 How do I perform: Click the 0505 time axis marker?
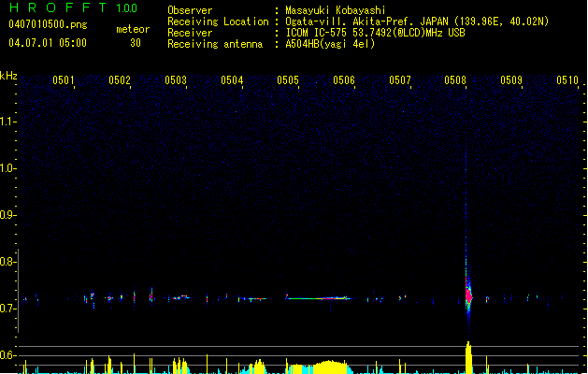(288, 80)
